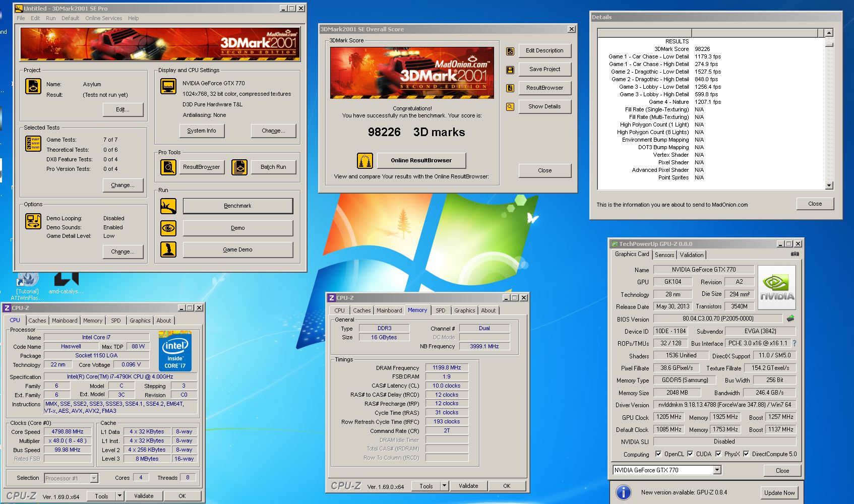Open the [Tutorial] ATIWinFlash desktop shortcut

(27, 286)
